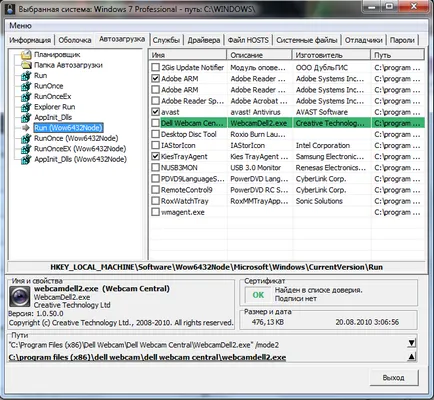
Task: Select the Планировщик folder icon
Action: pos(26,55)
